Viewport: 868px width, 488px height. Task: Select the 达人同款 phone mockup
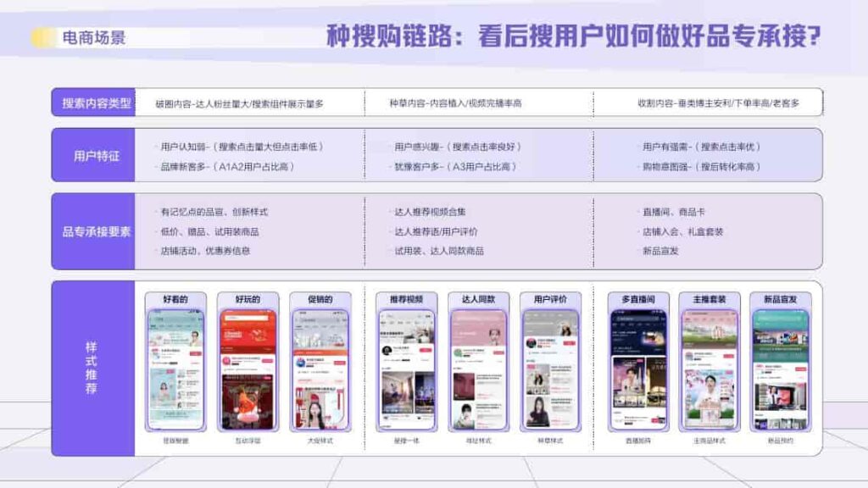(x=478, y=369)
